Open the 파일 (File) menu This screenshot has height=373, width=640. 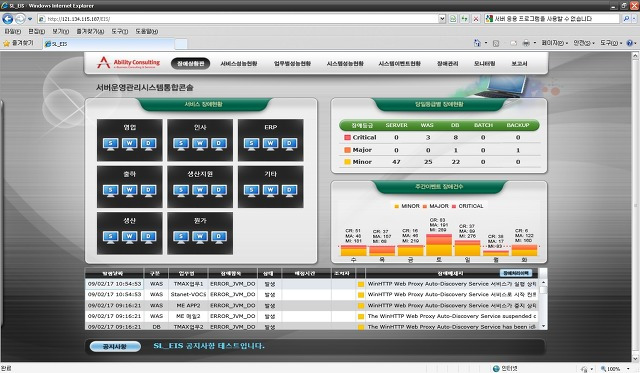pos(12,31)
